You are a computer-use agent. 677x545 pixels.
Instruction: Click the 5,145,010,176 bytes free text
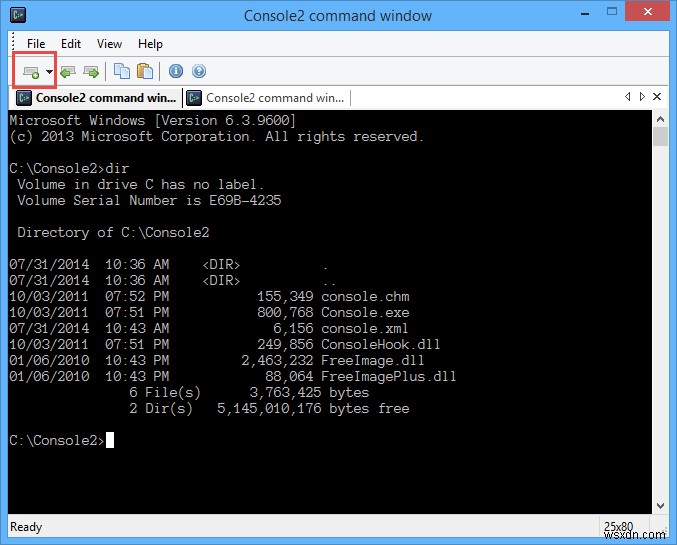(x=313, y=409)
